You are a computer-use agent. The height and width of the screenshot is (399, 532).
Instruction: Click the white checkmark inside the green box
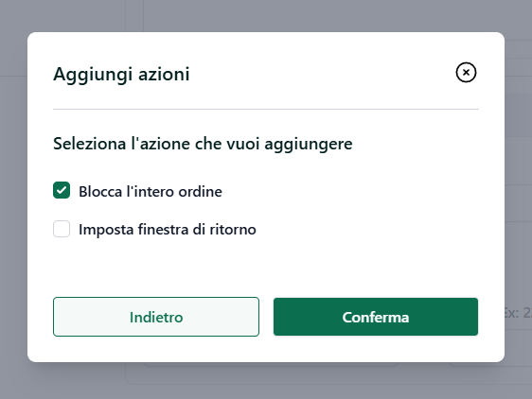point(62,190)
